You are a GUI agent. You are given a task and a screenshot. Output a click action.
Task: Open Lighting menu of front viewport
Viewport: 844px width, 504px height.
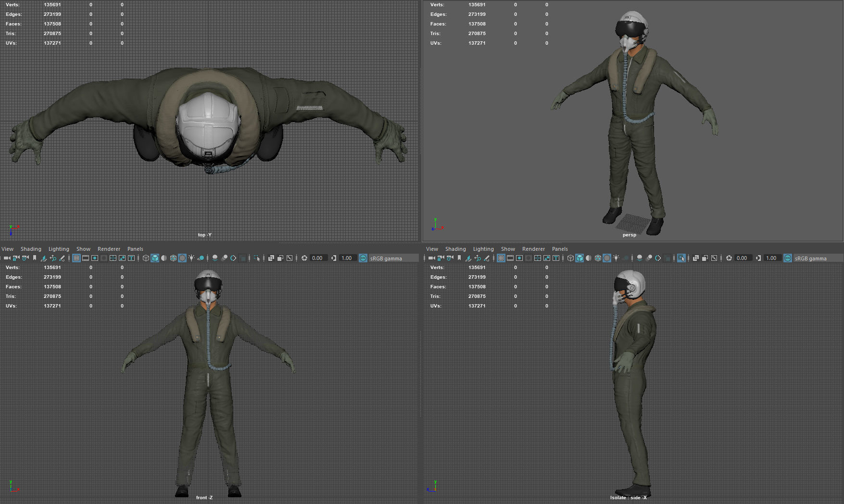click(59, 249)
